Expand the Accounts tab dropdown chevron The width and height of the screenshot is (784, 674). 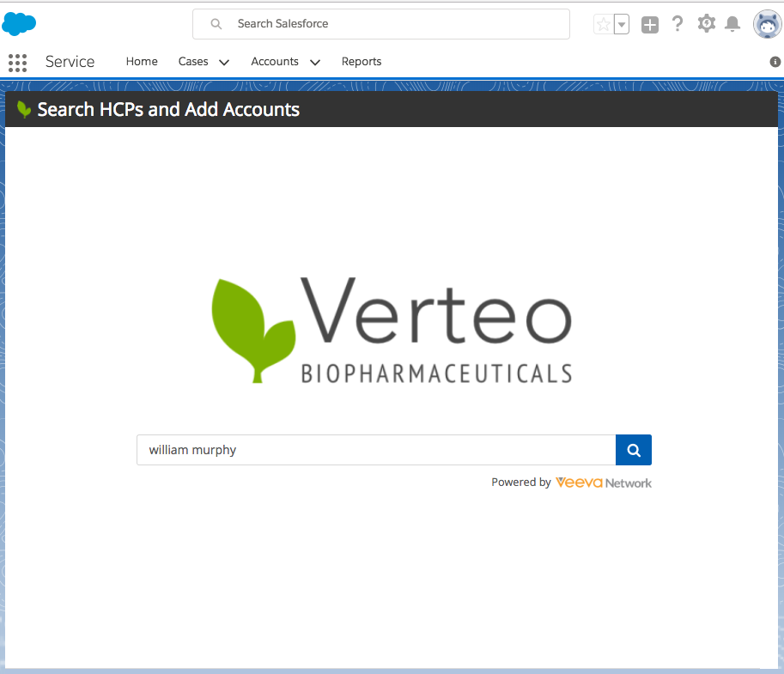pos(315,62)
